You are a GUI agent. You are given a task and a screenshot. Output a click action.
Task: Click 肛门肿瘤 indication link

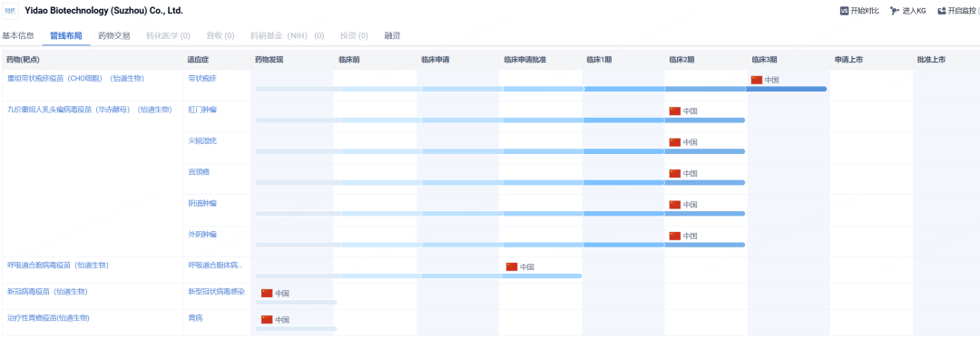[x=202, y=109]
